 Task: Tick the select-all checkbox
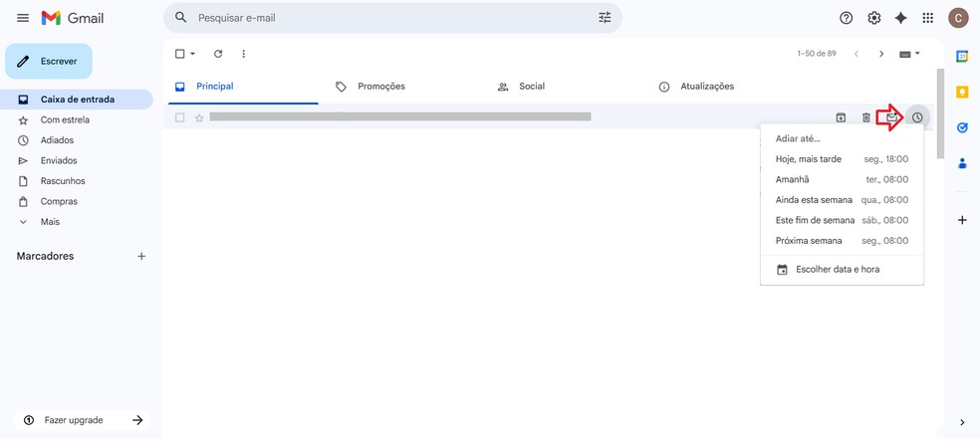pyautogui.click(x=180, y=54)
